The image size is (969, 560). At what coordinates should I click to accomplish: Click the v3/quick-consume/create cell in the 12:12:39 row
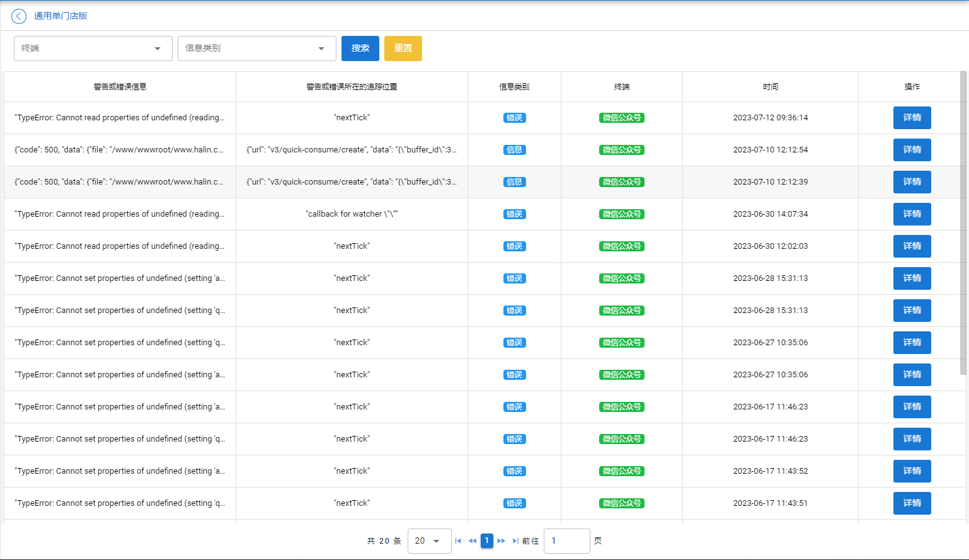point(352,182)
